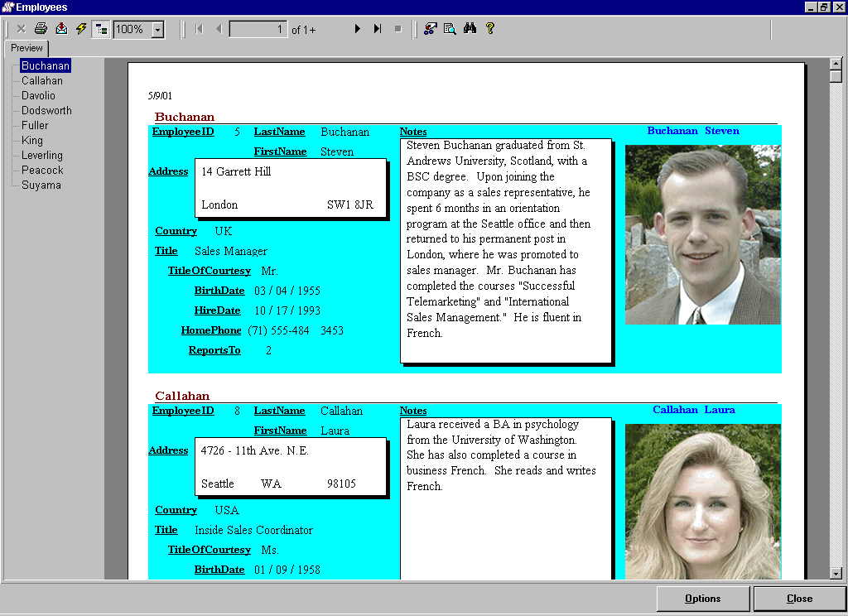The height and width of the screenshot is (616, 848).
Task: Click the "4726 - 11th Ave. N.E." address
Action: coord(255,451)
